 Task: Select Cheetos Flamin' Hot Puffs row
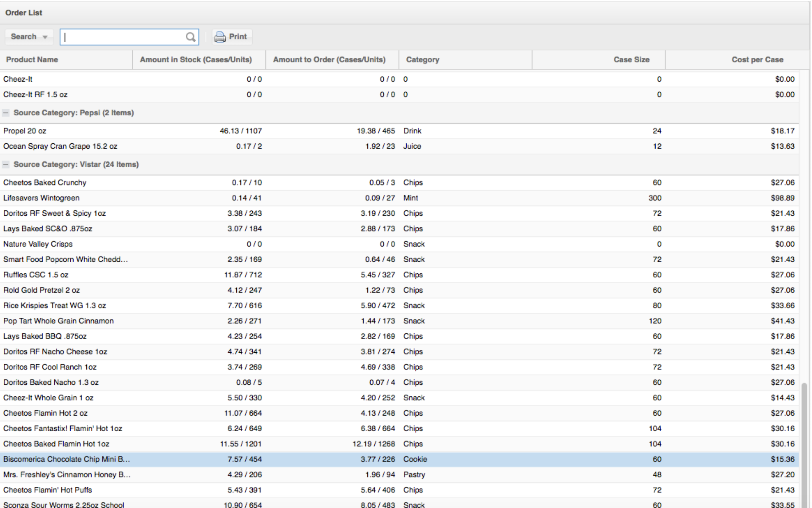coord(399,490)
